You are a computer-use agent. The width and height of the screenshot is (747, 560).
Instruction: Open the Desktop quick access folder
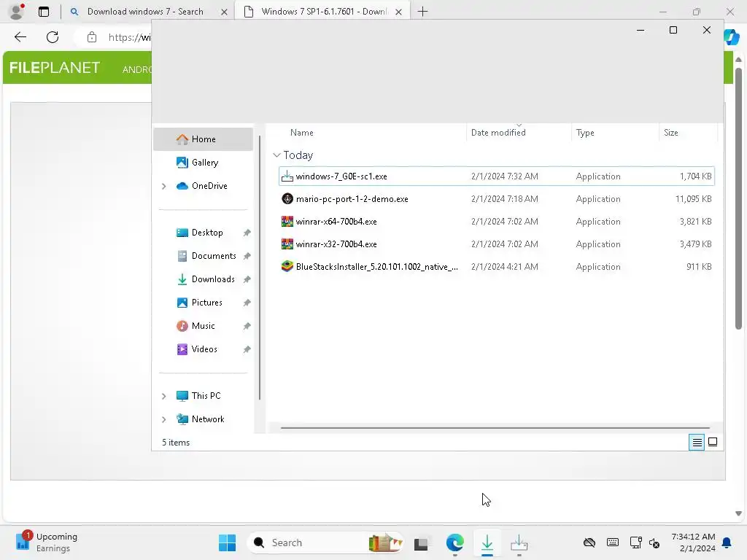click(206, 233)
